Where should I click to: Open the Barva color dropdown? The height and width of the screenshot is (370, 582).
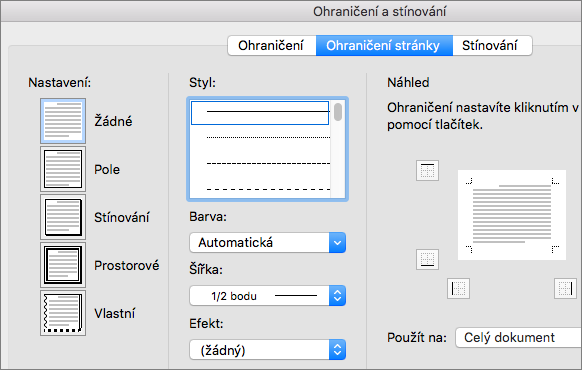click(x=267, y=243)
